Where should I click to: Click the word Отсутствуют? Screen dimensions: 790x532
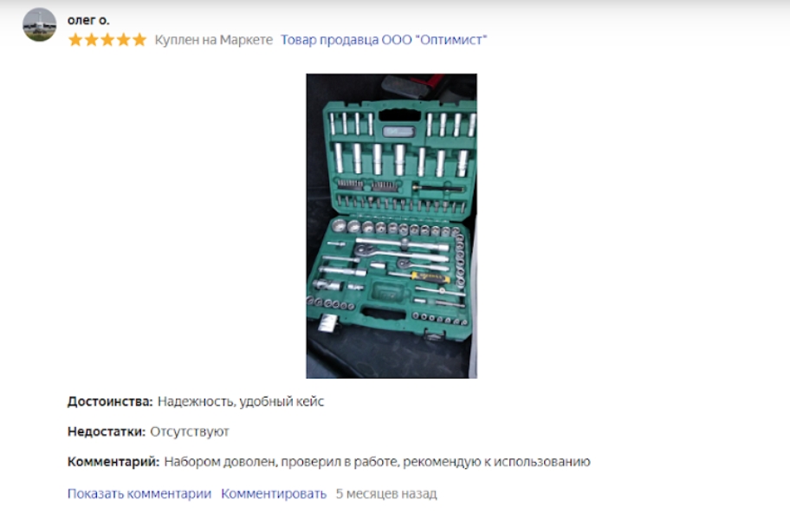coord(190,431)
